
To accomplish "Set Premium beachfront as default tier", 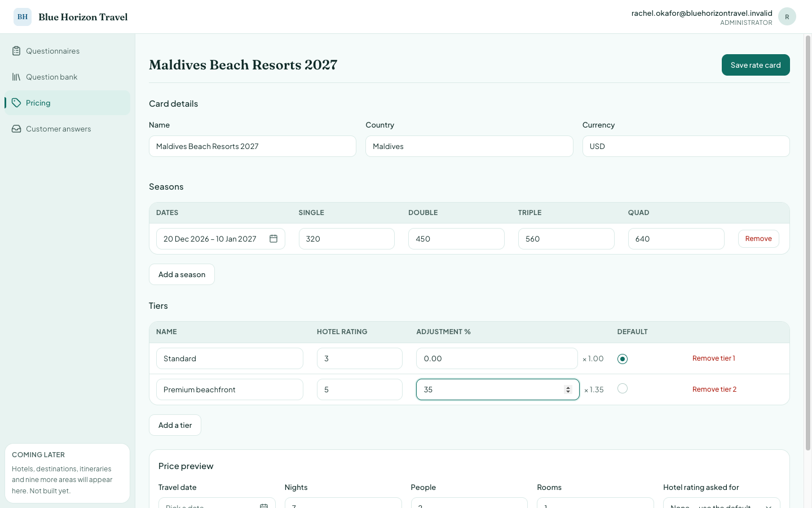I will tap(623, 388).
